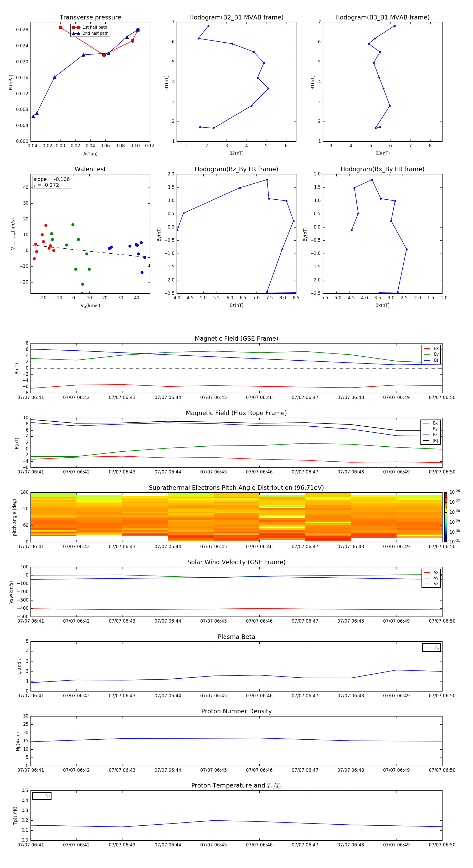Image resolution: width=473 pixels, height=868 pixels.
Task: Click the 'Transverse pressure' plot title
Action: 90,18
